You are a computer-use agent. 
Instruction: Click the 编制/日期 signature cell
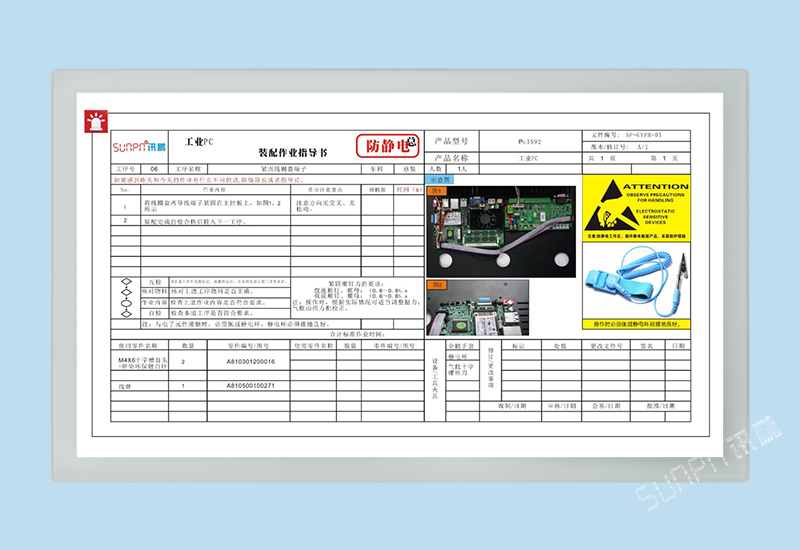[x=511, y=406]
